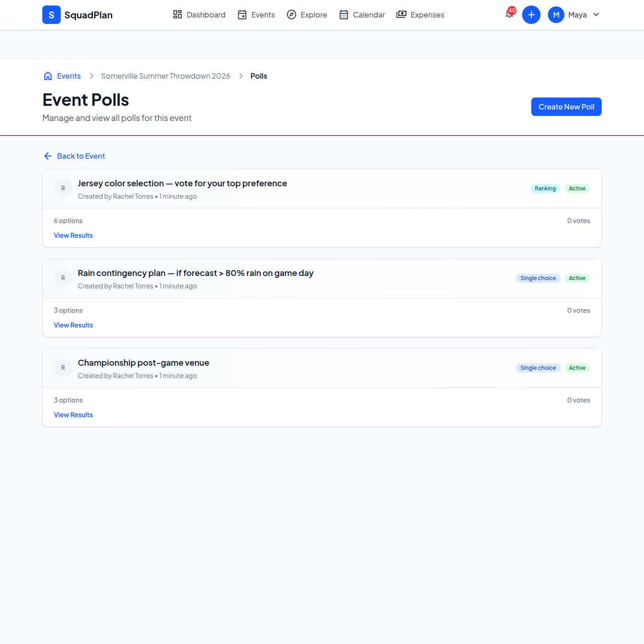Viewport: 644px width, 644px height.
Task: Expand the Maya user menu chevron
Action: [x=596, y=15]
